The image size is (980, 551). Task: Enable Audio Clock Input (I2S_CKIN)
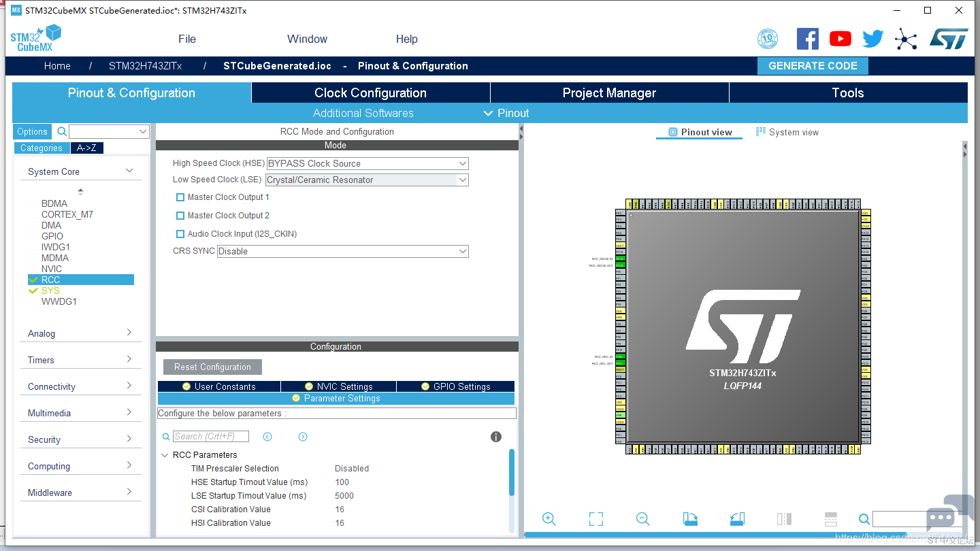tap(180, 234)
